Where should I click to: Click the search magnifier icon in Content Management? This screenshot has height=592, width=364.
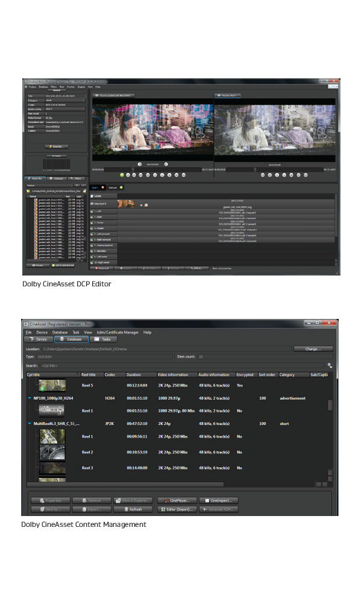[x=330, y=365]
